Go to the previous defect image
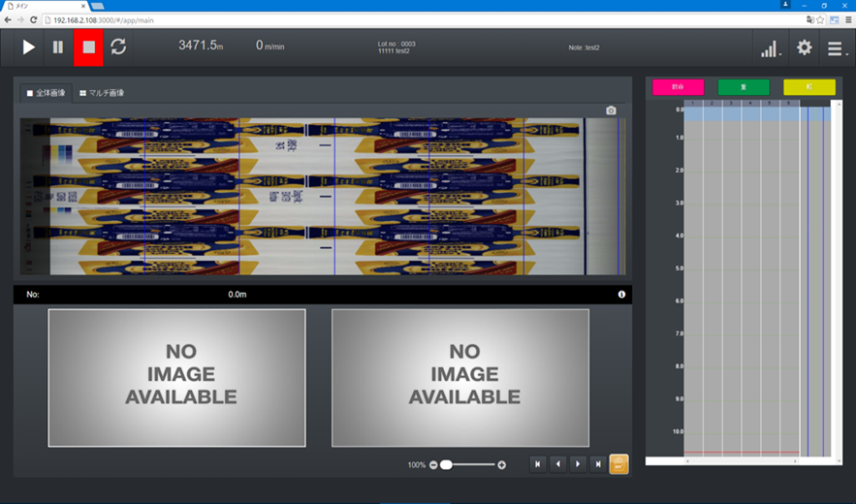This screenshot has width=856, height=504. pyautogui.click(x=558, y=464)
